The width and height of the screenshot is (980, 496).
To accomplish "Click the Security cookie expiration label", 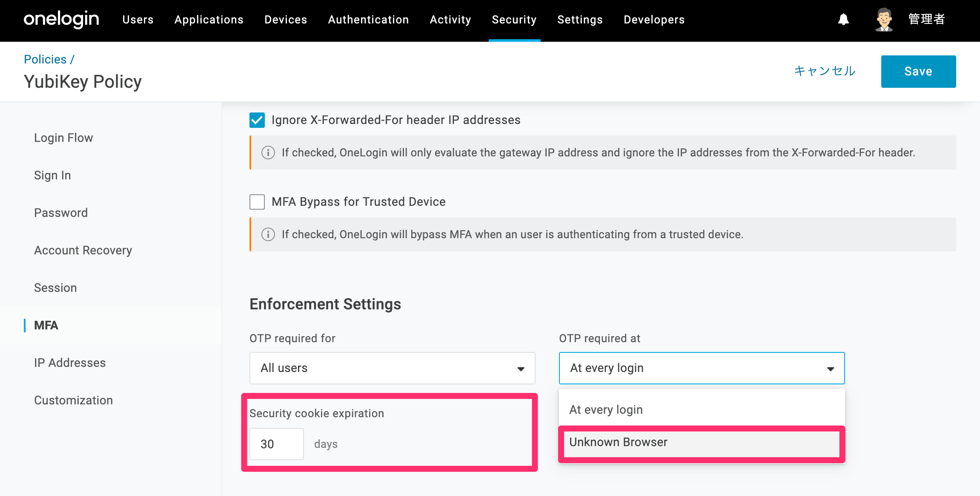I will pyautogui.click(x=317, y=413).
